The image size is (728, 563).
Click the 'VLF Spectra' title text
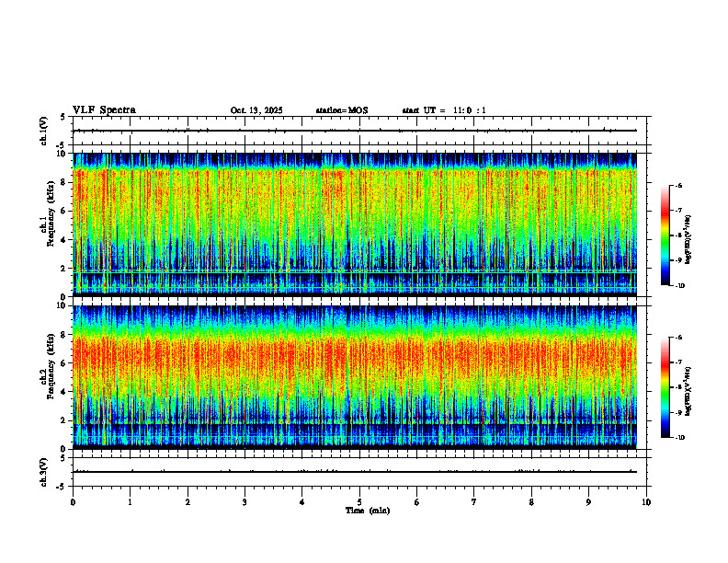pyautogui.click(x=104, y=110)
